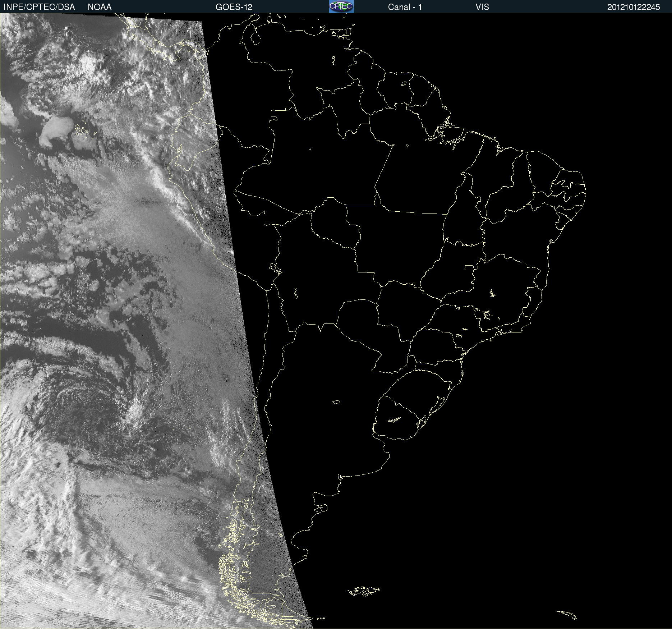This screenshot has height=629, width=672.
Task: Click the GOES-12 satellite label
Action: (234, 7)
